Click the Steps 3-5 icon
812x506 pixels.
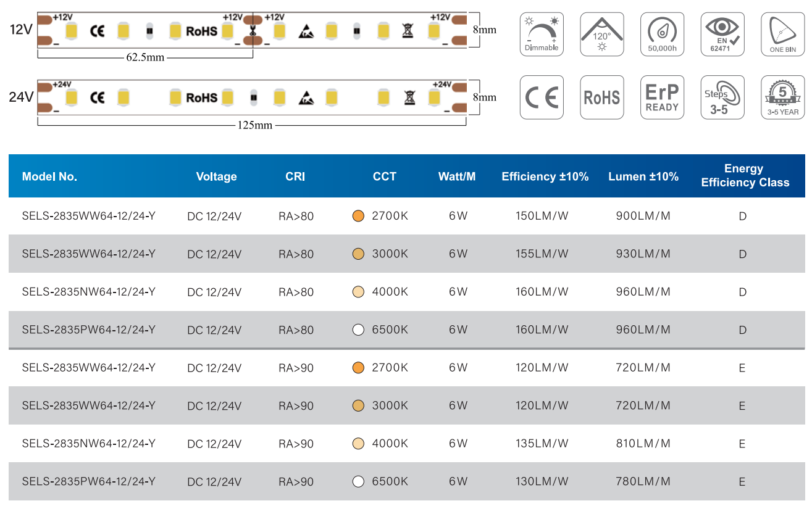pos(722,97)
